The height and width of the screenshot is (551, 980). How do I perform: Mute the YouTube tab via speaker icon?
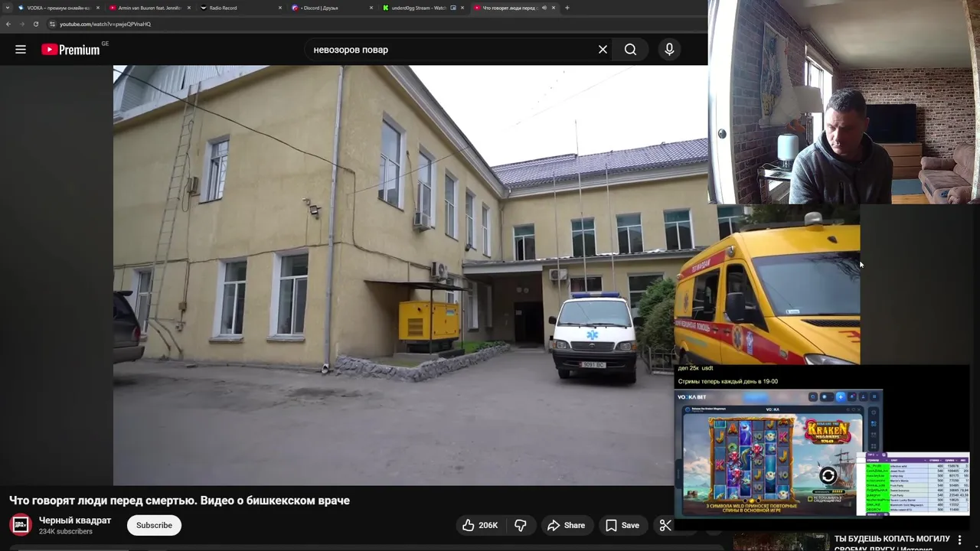(x=544, y=8)
